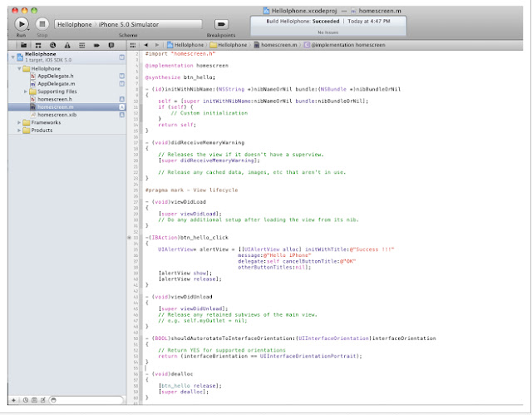The width and height of the screenshot is (532, 415).
Task: Open the Log navigator speech-bubble icon
Action: [111, 45]
